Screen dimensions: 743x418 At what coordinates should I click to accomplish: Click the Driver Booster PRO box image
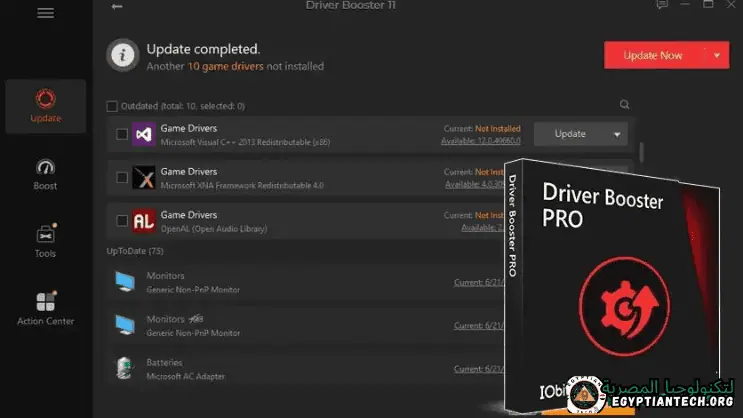click(612, 287)
